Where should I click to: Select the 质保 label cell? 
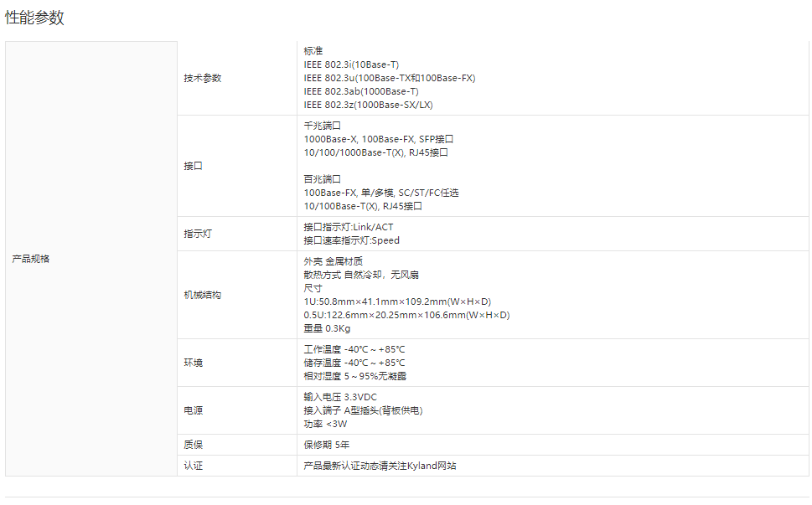(194, 445)
